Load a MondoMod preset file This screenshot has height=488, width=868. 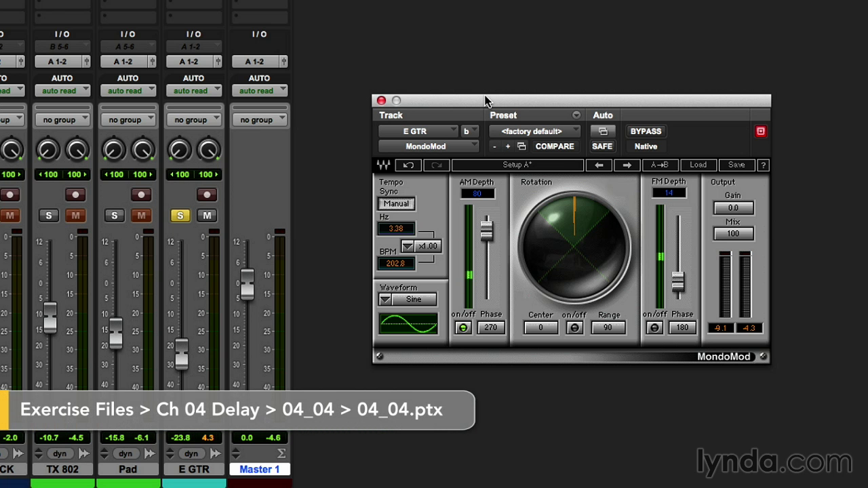click(698, 165)
